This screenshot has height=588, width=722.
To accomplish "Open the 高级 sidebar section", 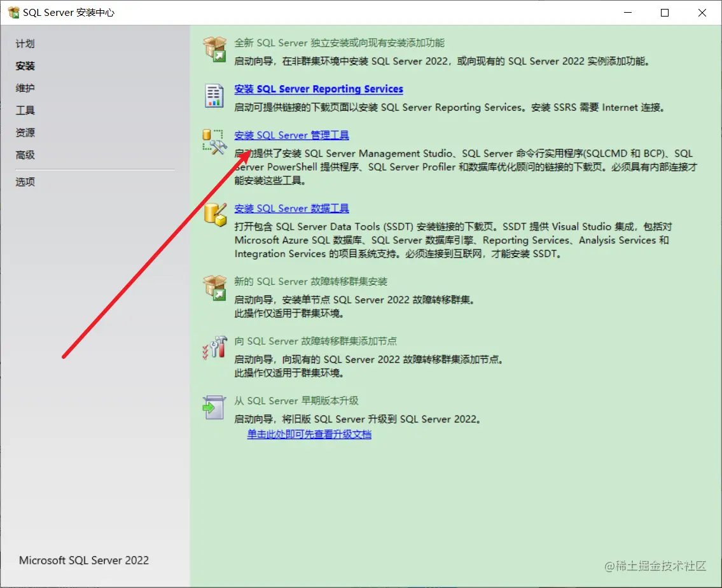I will [x=25, y=155].
